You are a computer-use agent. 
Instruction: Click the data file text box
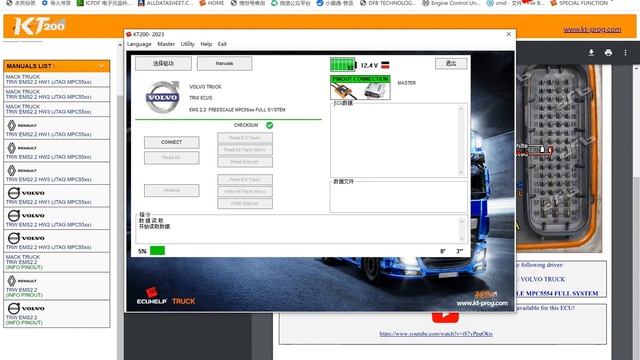398,198
